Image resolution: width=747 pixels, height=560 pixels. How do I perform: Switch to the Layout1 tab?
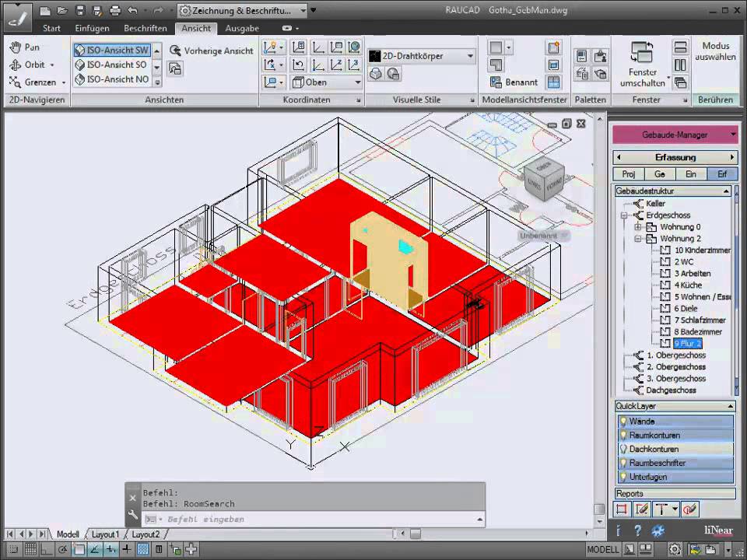tap(105, 534)
